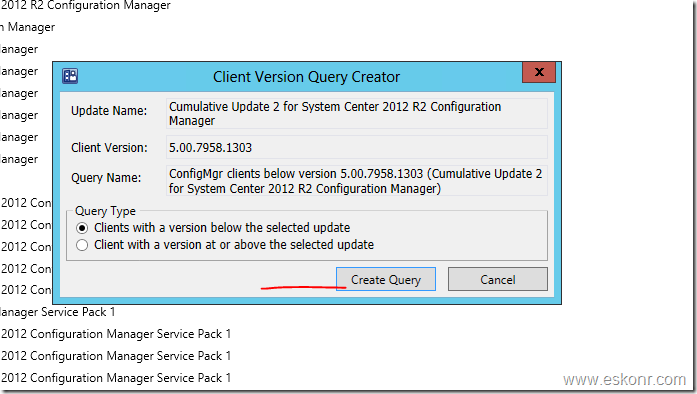Click the 'Query Type' group label

pos(105,211)
